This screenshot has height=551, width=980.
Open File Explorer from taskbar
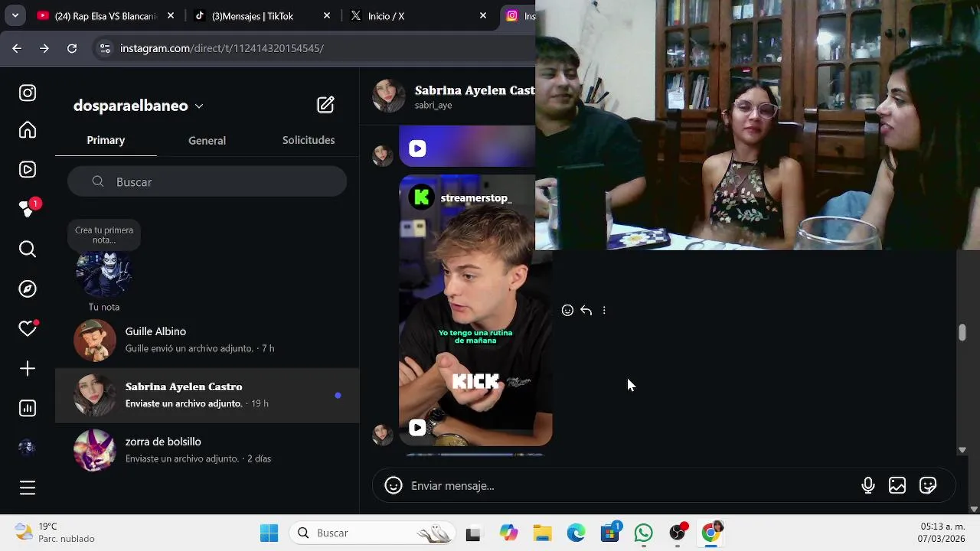(542, 533)
